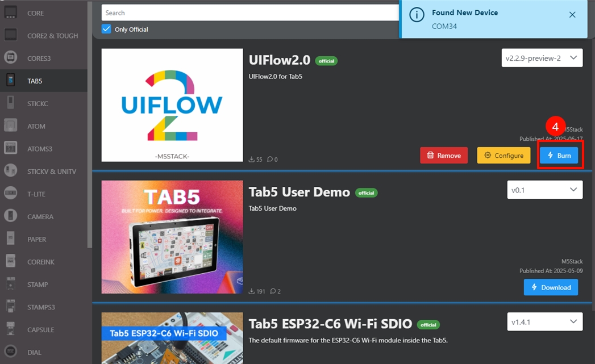Select the CORE category label

click(35, 13)
